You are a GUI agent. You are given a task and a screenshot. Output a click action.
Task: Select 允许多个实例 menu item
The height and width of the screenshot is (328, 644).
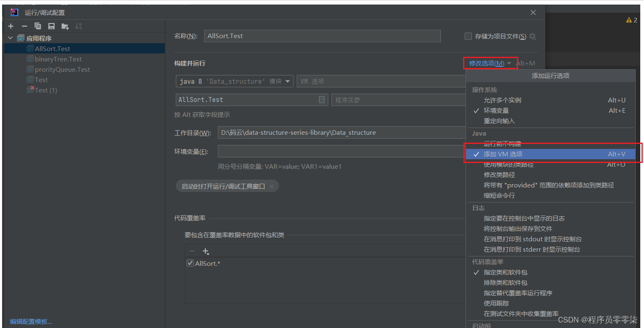tap(551, 100)
